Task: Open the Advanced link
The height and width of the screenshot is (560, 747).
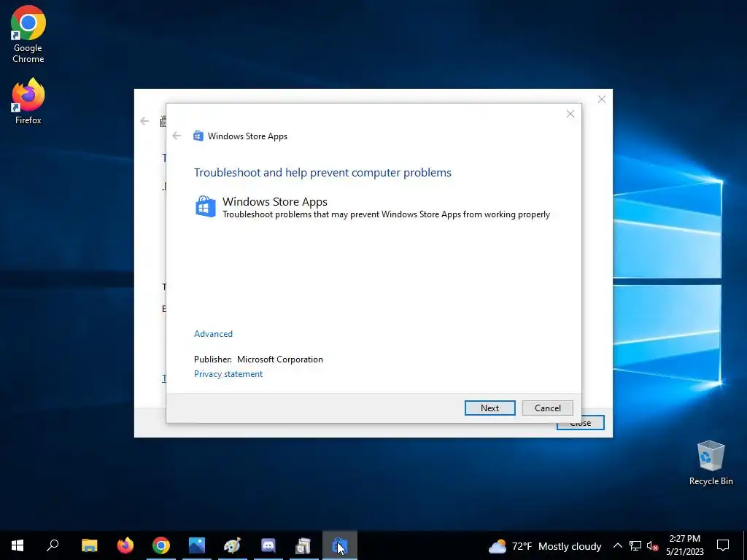Action: click(x=213, y=334)
